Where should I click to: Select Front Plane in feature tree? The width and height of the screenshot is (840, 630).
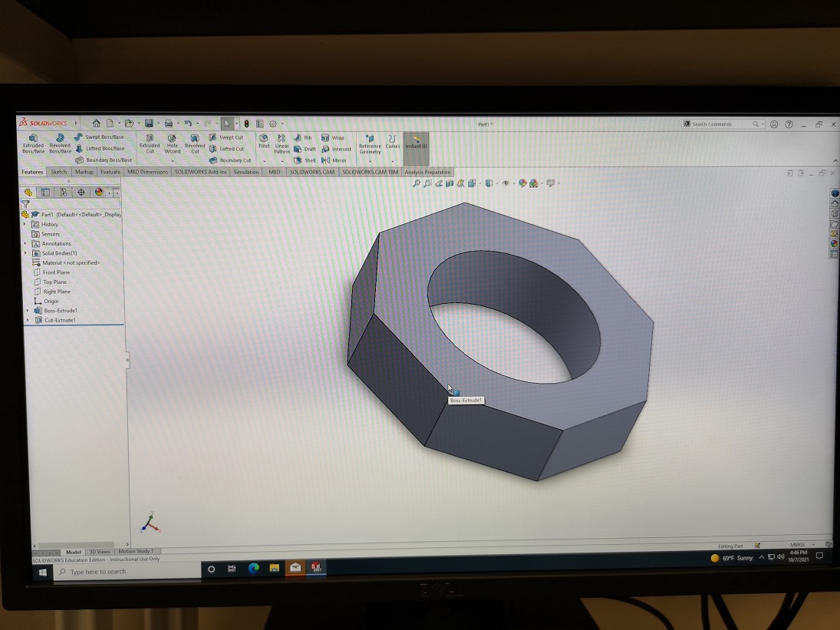56,272
